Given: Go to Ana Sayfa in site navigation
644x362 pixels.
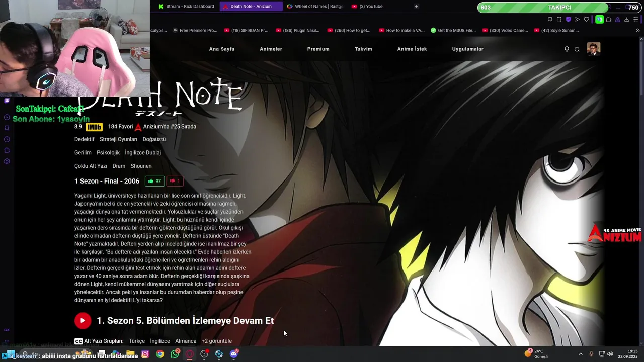Looking at the screenshot, I should click(222, 49).
